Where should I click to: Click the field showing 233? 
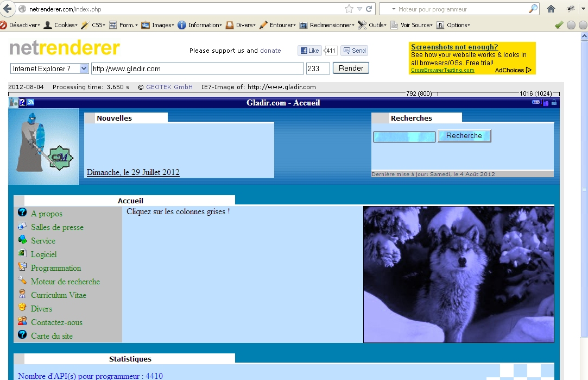pyautogui.click(x=318, y=68)
